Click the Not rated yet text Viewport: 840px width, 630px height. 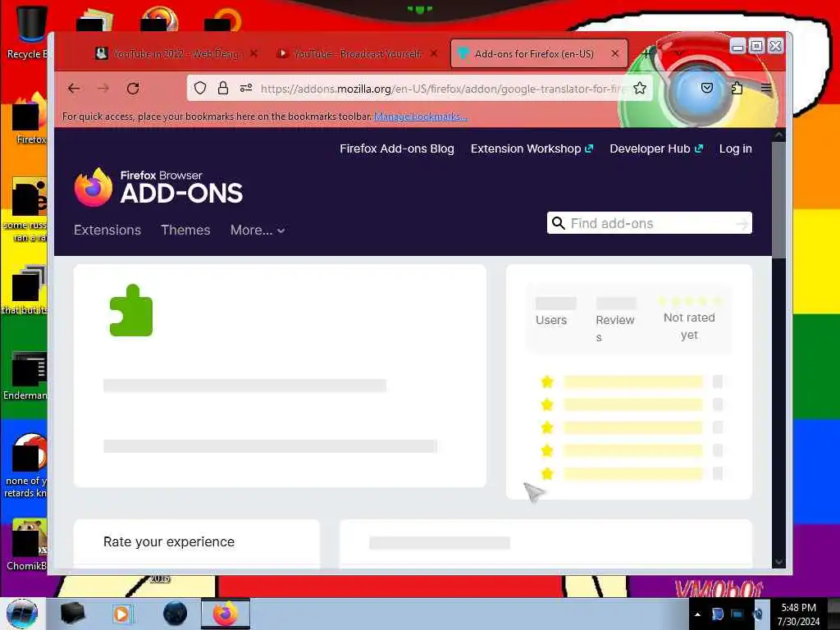pos(689,326)
